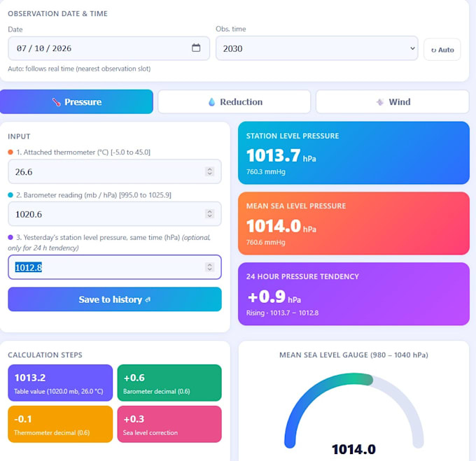Click the '760.3 mmHg' text

[x=265, y=172]
